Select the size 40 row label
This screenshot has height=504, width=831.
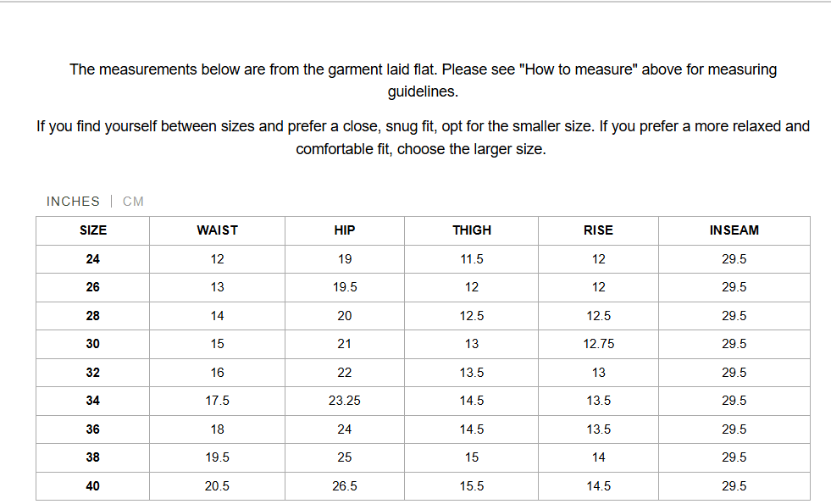click(x=93, y=486)
